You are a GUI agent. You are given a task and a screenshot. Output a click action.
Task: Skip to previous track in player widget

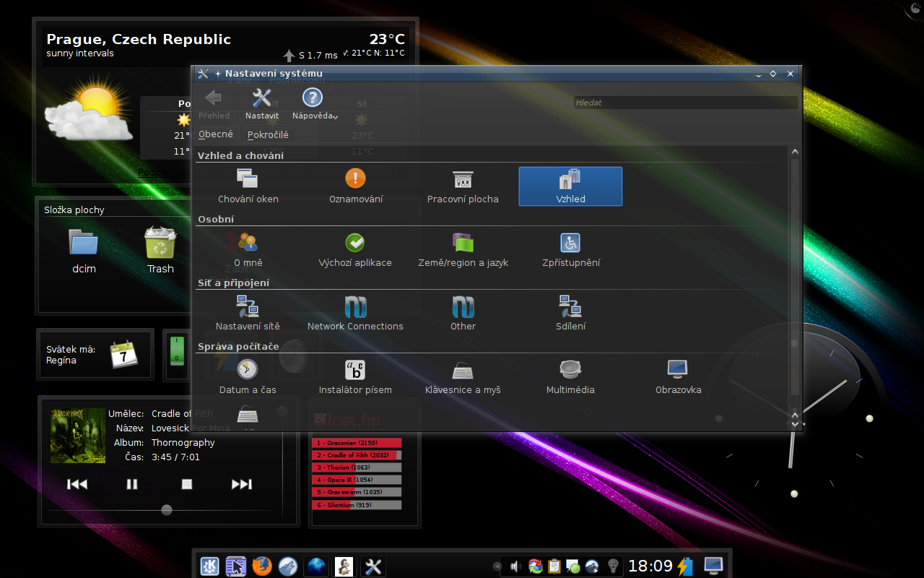point(77,484)
